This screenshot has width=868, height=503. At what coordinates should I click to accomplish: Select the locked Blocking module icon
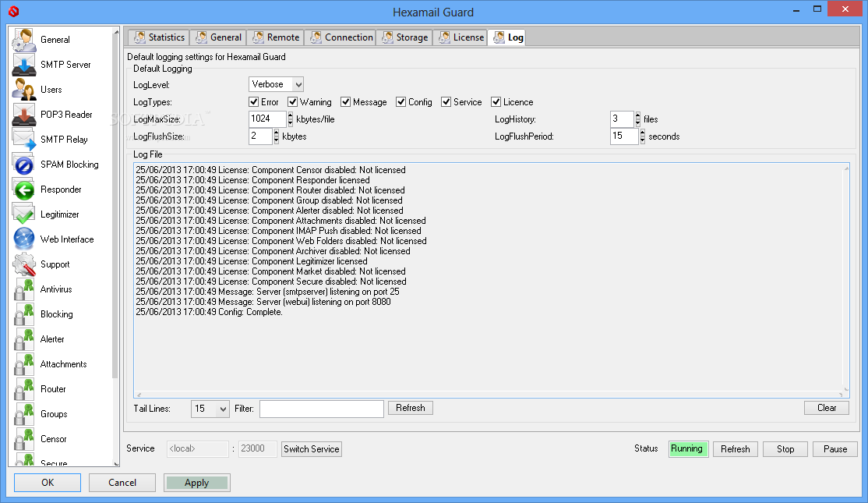click(x=24, y=314)
